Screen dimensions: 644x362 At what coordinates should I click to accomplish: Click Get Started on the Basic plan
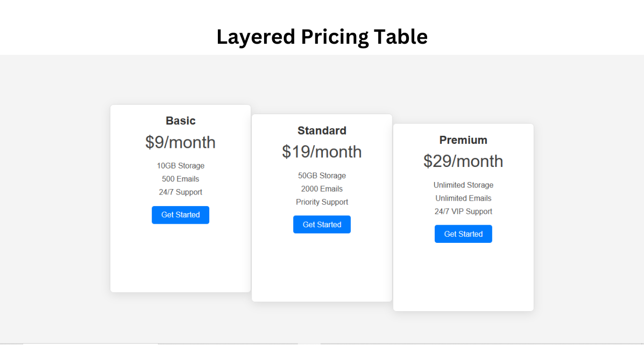(x=180, y=215)
